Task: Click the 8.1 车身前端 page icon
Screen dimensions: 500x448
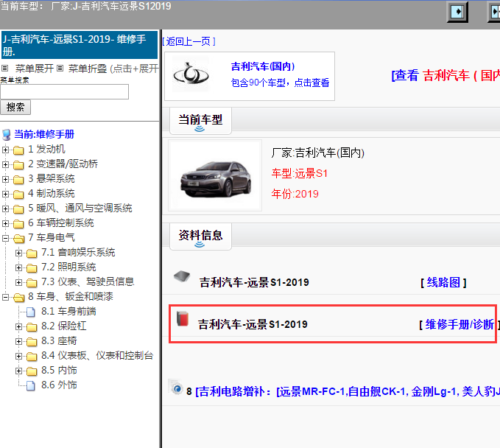Action: [x=31, y=312]
